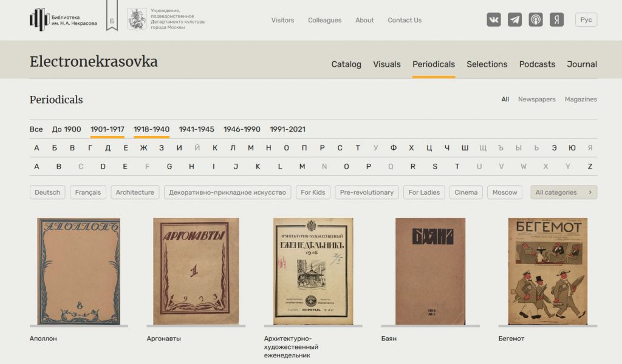Click the Nekrasov Library logo
622x364 pixels.
(63, 19)
